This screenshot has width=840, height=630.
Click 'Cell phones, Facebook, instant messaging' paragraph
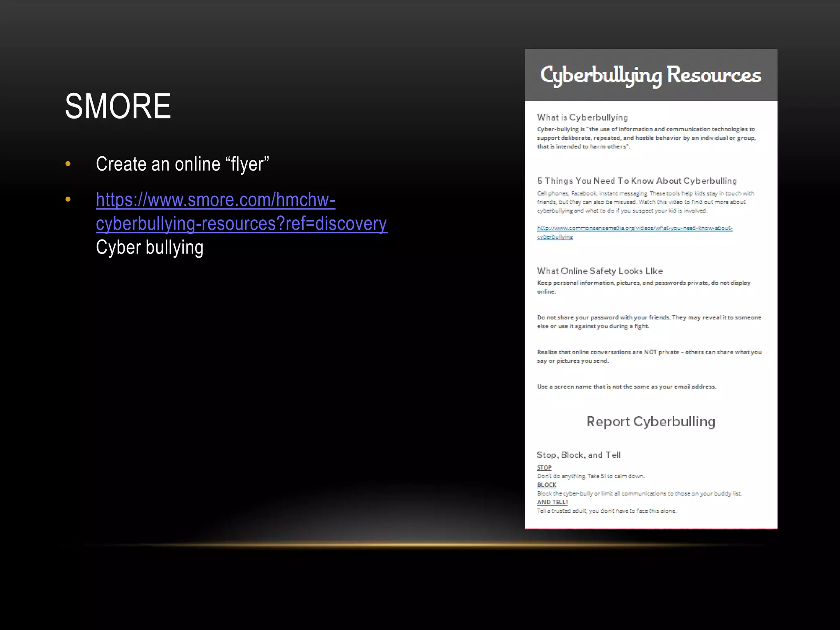tap(646, 202)
